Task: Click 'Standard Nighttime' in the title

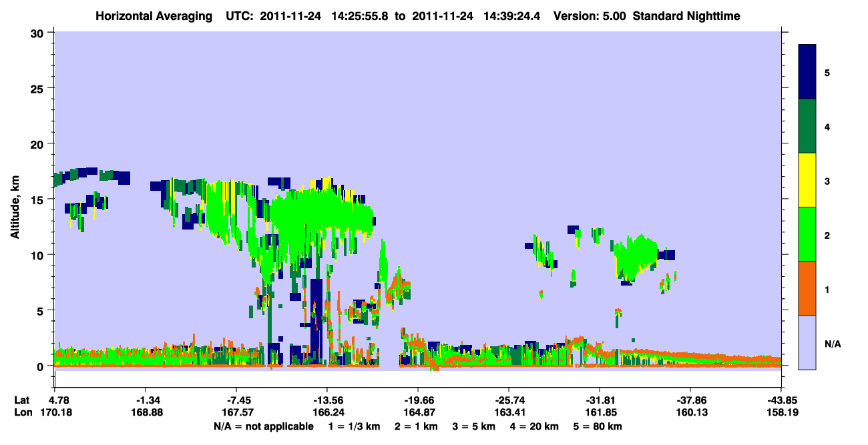Action: (x=686, y=15)
